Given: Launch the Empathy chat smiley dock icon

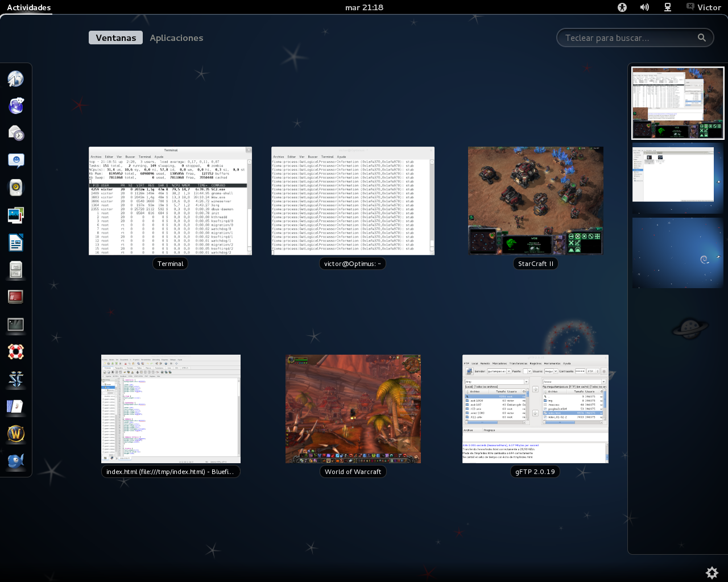Looking at the screenshot, I should [16, 160].
